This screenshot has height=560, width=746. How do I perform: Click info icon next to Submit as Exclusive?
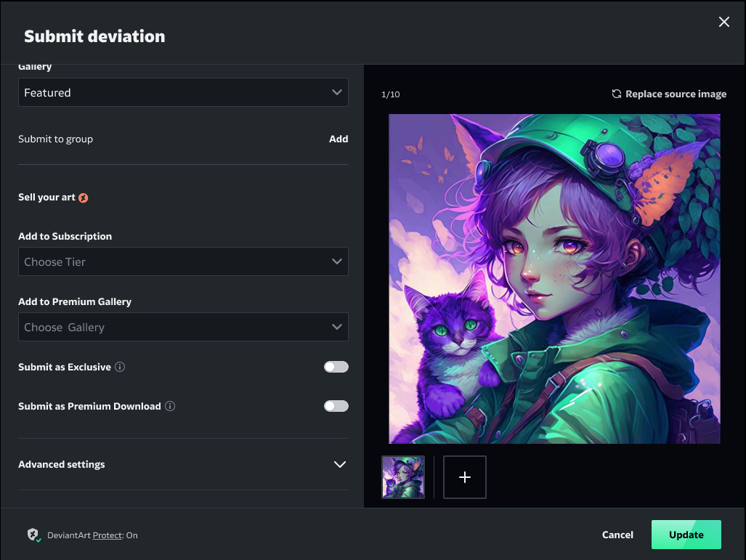click(121, 367)
